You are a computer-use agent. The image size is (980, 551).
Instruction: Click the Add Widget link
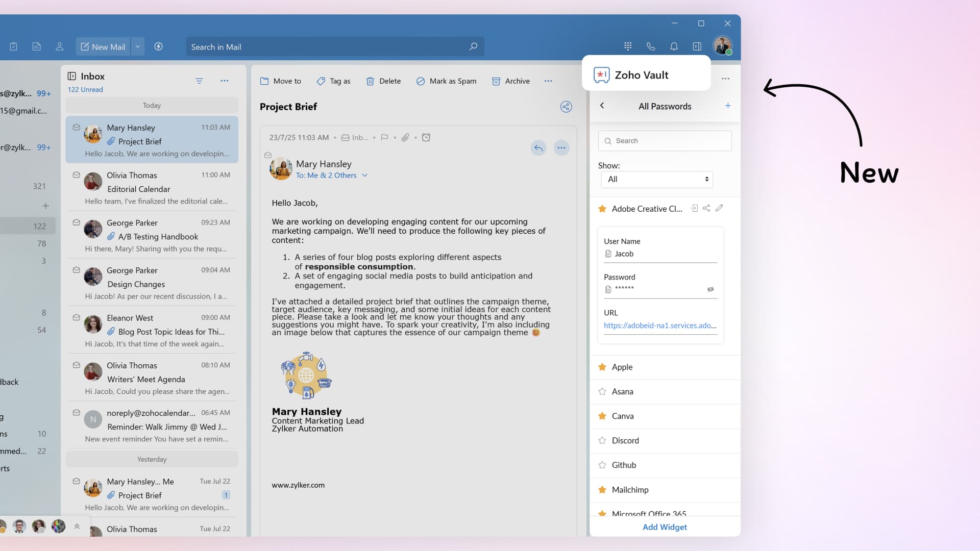click(665, 527)
